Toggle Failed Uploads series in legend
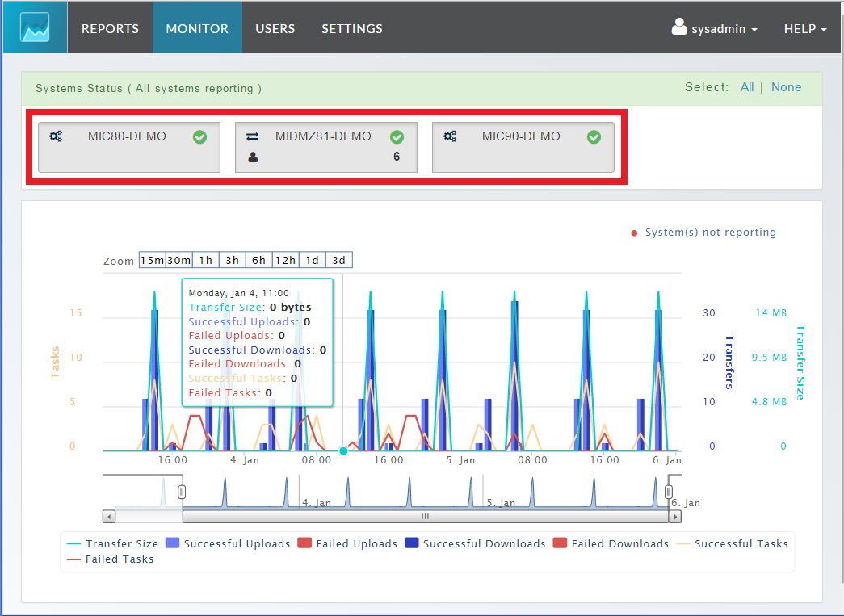Image resolution: width=844 pixels, height=616 pixels. coord(347,544)
